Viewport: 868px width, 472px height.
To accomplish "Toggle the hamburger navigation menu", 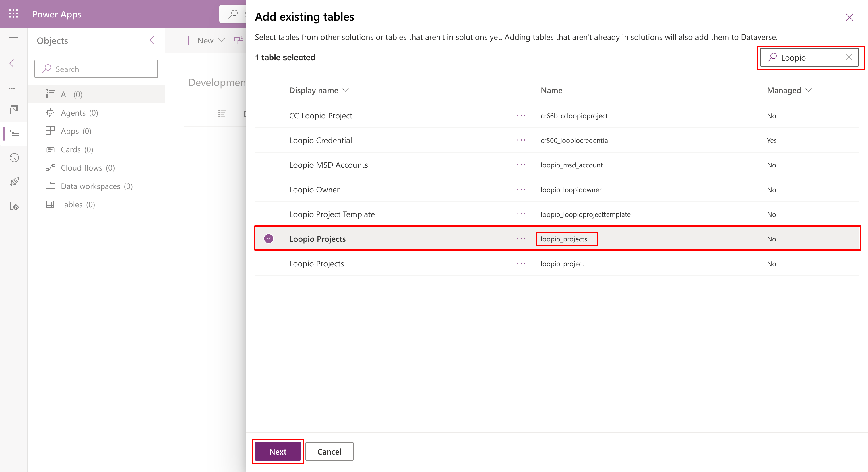I will pyautogui.click(x=14, y=40).
